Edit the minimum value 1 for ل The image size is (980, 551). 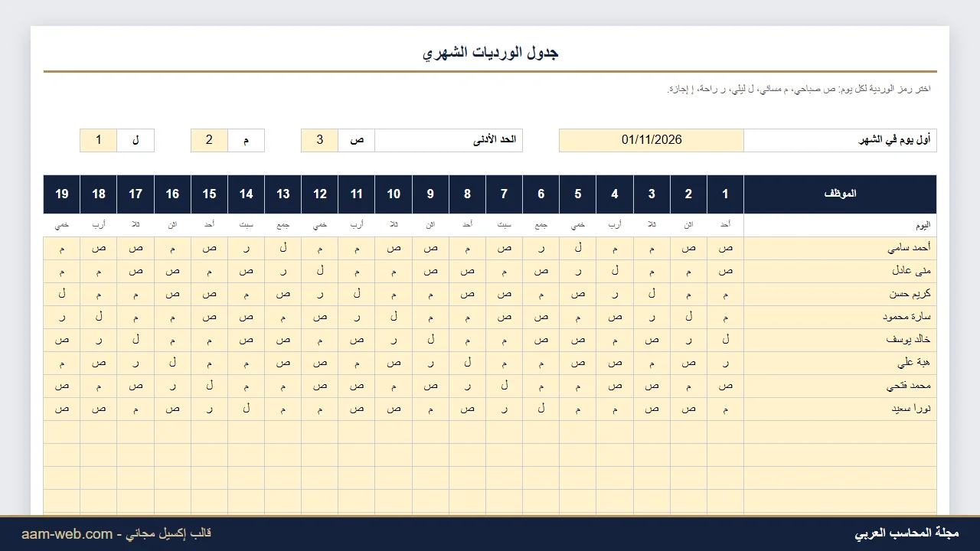pos(99,140)
